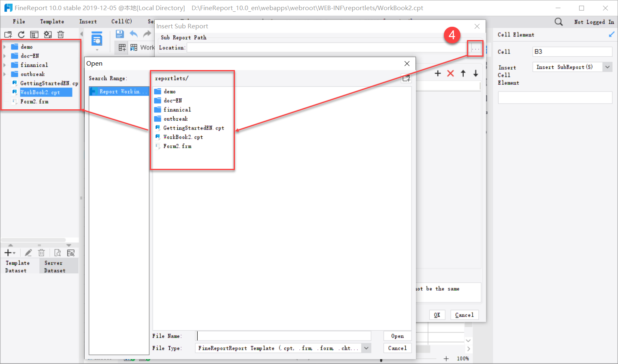Click the Cancel button in Open dialog
This screenshot has height=364, width=618.
[x=397, y=348]
